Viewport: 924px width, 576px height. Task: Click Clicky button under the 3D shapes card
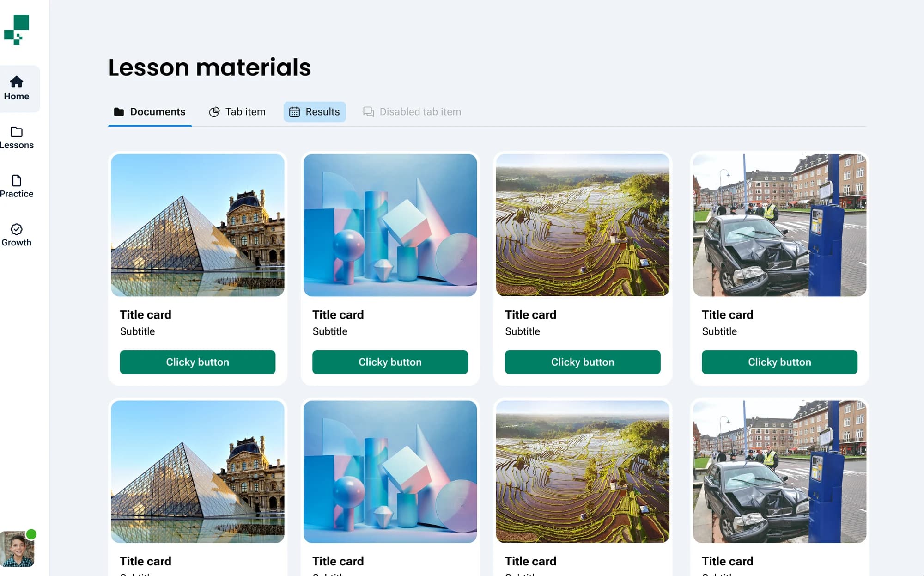click(x=390, y=362)
